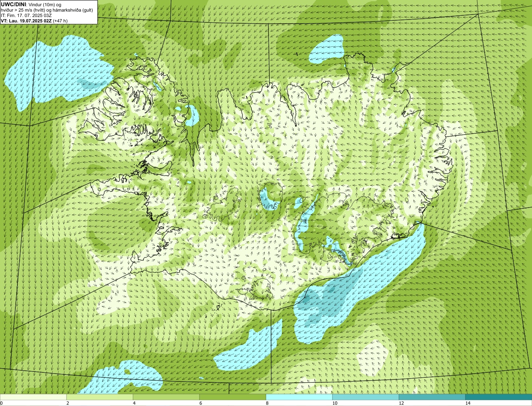The width and height of the screenshot is (532, 406).
Task: Click the palest 0–2 m/s legend color segment
Action: (33, 397)
